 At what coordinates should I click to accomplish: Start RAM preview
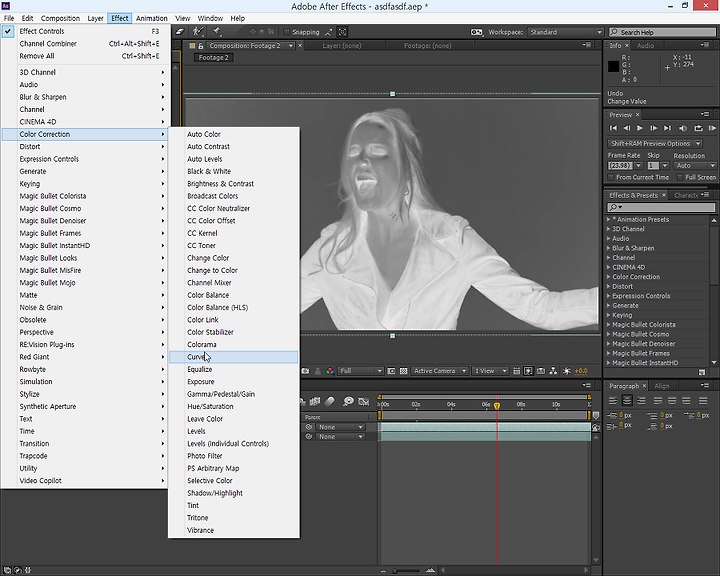click(x=712, y=128)
